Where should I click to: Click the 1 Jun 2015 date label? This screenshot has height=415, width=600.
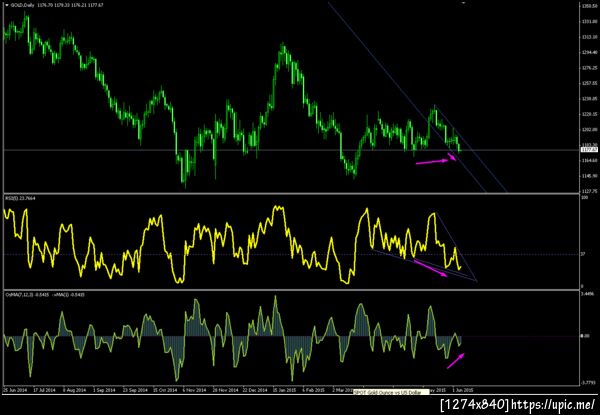click(x=463, y=390)
